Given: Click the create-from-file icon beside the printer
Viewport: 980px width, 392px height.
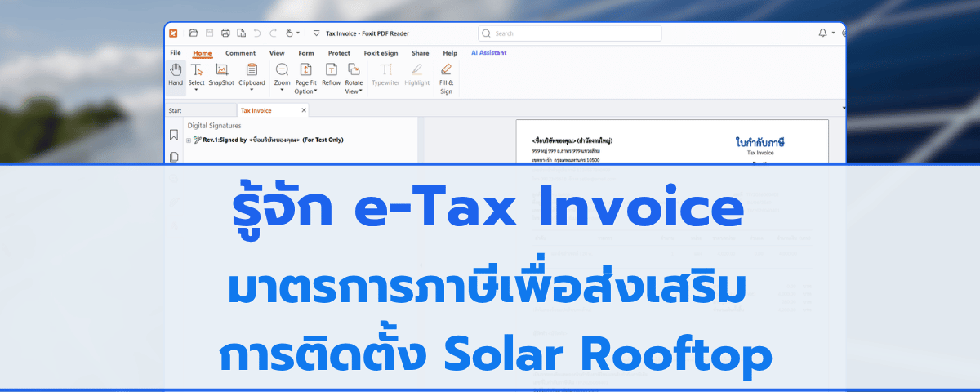Looking at the screenshot, I should tap(241, 33).
